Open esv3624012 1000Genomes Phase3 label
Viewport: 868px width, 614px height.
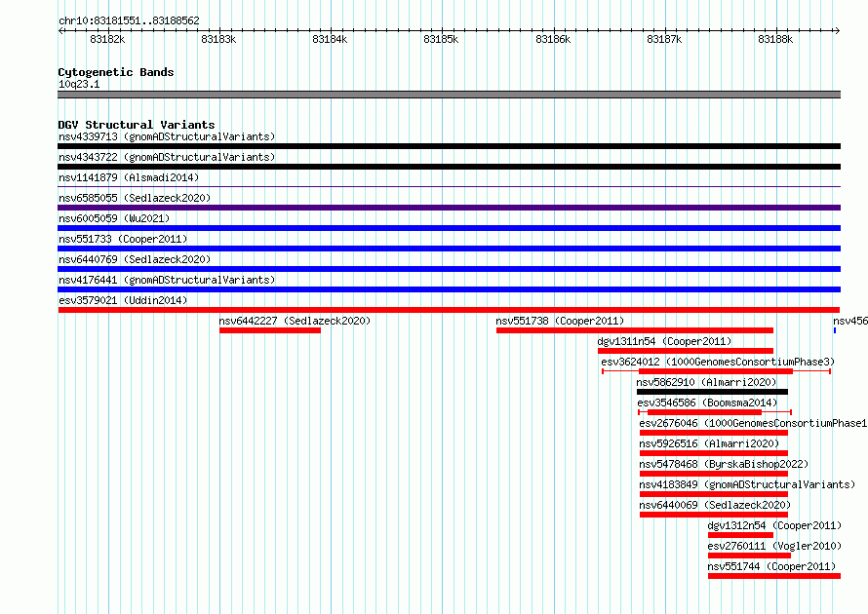click(718, 362)
